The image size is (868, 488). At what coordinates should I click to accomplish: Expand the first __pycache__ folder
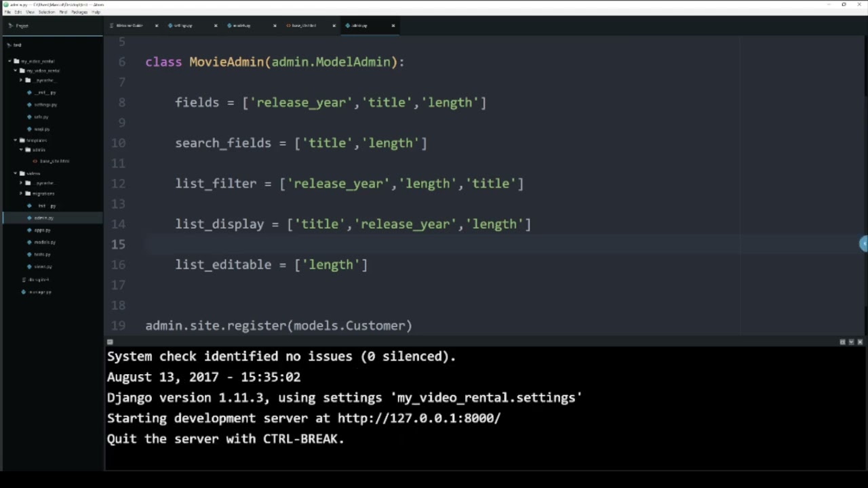[21, 80]
